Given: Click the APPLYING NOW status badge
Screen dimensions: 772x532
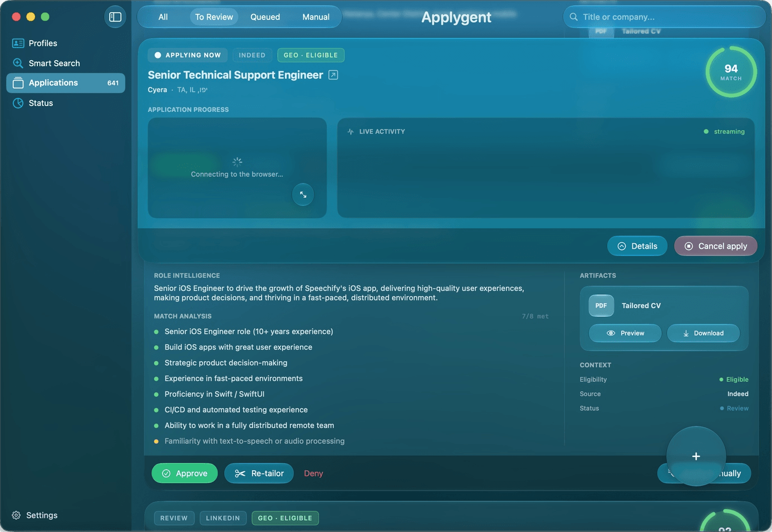Looking at the screenshot, I should coord(188,55).
